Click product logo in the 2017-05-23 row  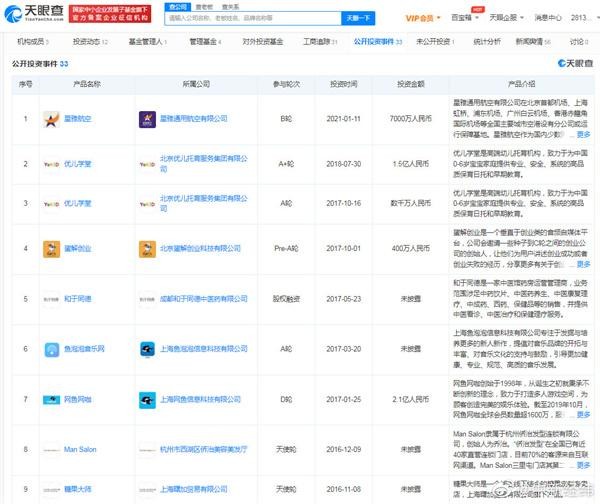52,299
